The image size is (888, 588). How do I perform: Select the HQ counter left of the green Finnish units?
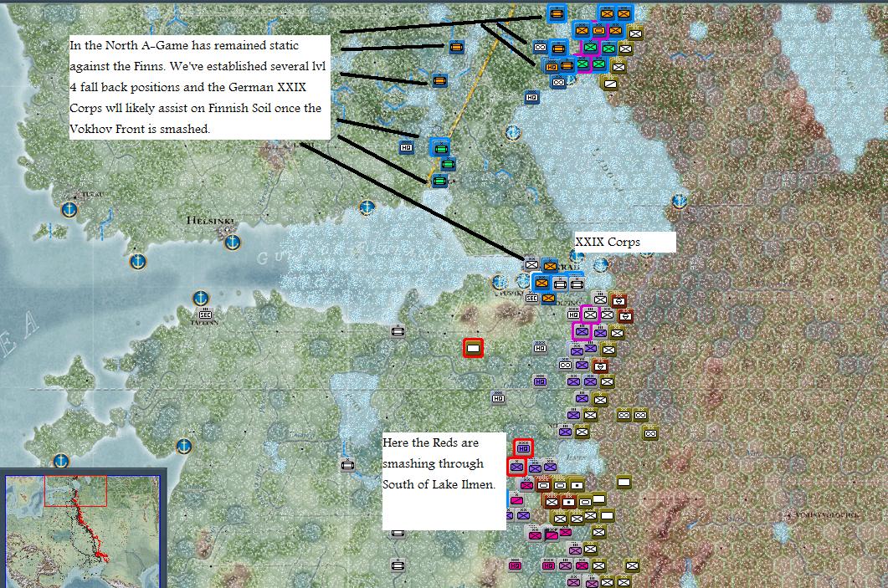(x=406, y=148)
